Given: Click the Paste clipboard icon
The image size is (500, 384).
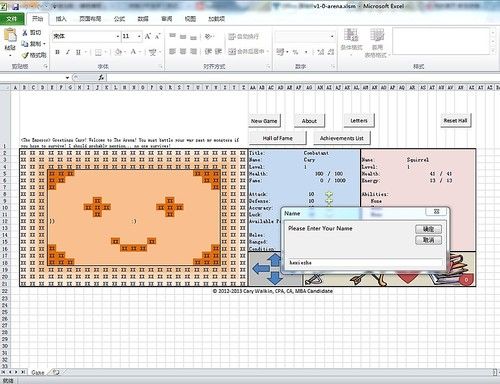Looking at the screenshot, I should coord(10,36).
